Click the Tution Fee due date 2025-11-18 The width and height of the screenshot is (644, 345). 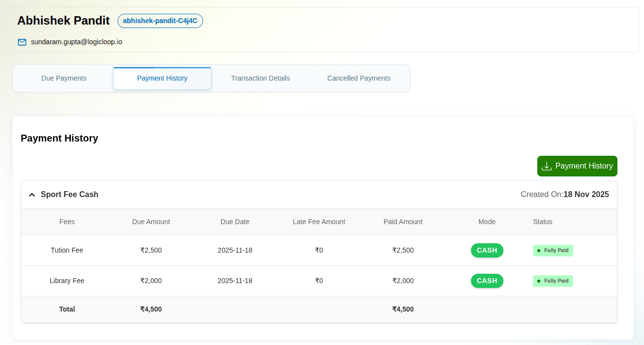235,250
